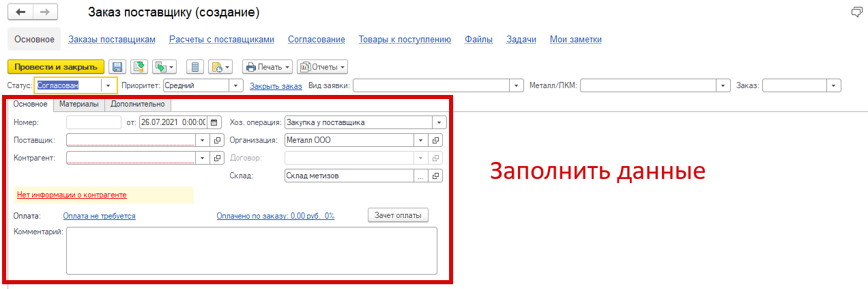Image resolution: width=868 pixels, height=289 pixels.
Task: Open the Нет информации о контрагенте link
Action: pyautogui.click(x=72, y=195)
